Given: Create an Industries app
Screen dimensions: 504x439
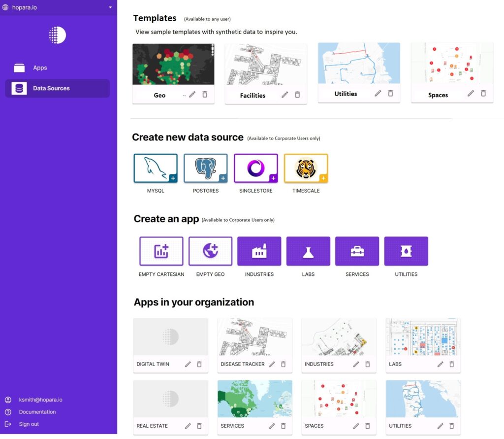Looking at the screenshot, I should [259, 251].
